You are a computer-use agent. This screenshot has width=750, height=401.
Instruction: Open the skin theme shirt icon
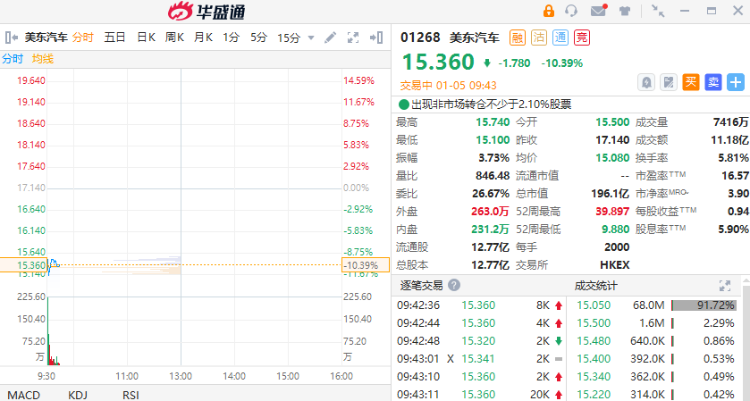624,11
